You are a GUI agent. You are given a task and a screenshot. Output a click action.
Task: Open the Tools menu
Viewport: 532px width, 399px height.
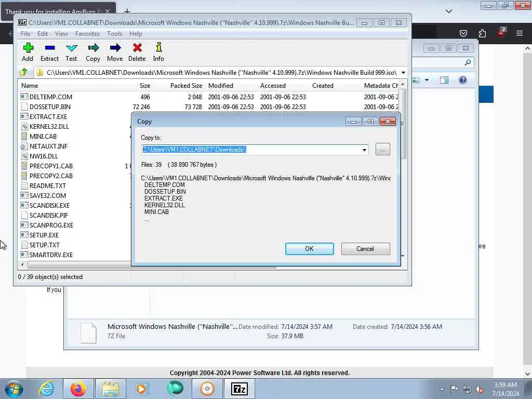click(115, 34)
